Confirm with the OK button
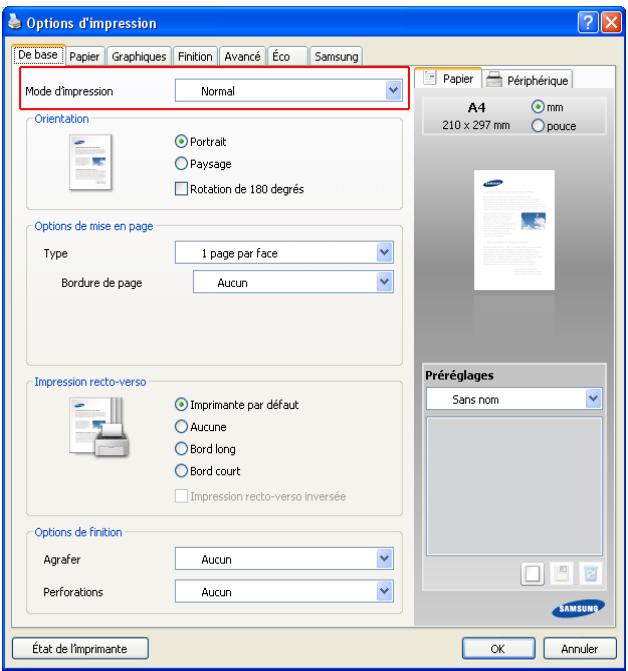Viewport: 628px width, 671px height. [x=498, y=648]
